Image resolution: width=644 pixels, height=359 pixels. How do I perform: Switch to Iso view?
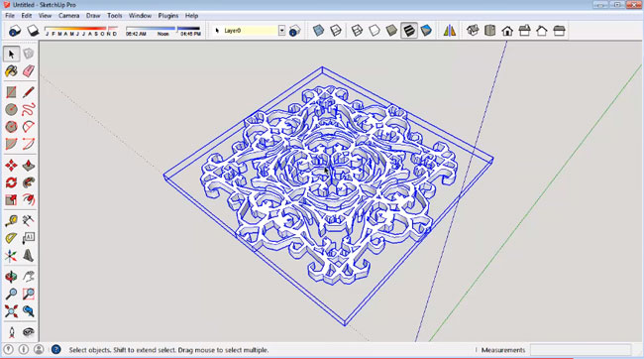(x=473, y=31)
